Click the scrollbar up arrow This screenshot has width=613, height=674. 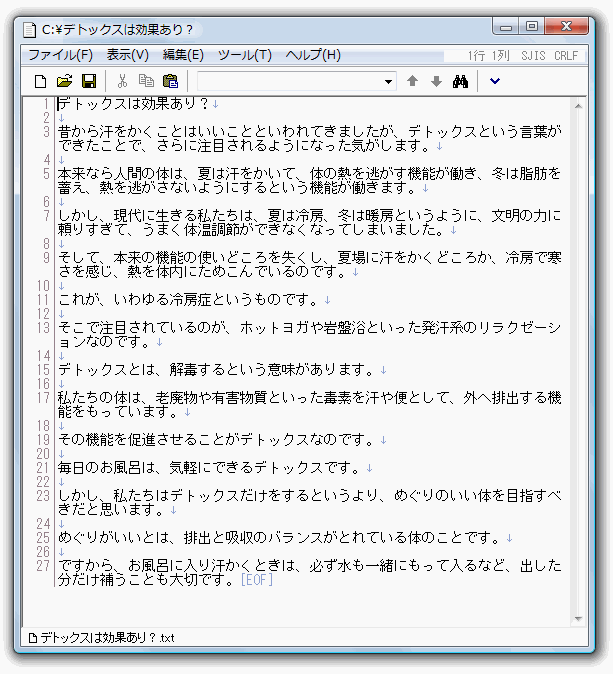click(x=578, y=106)
